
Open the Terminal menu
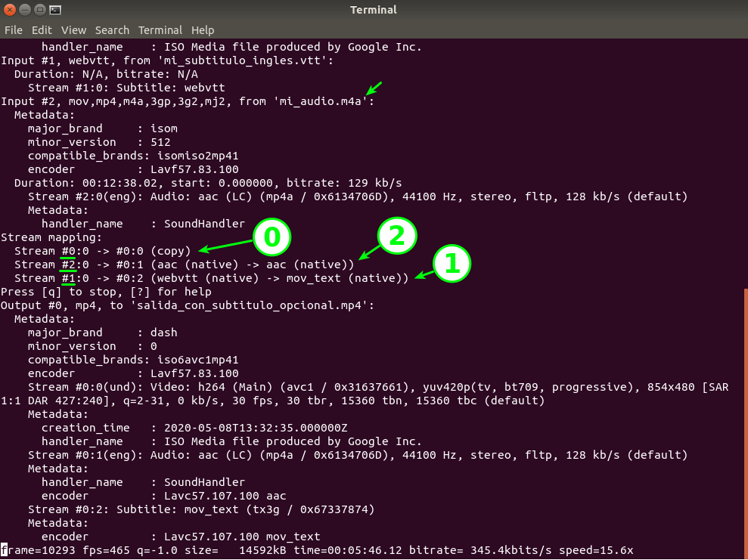click(160, 30)
